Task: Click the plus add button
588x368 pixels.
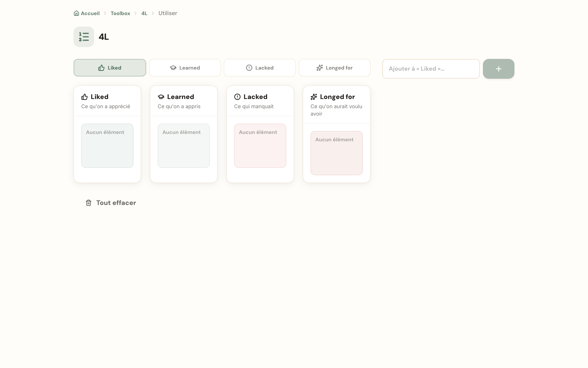Action: click(x=499, y=69)
